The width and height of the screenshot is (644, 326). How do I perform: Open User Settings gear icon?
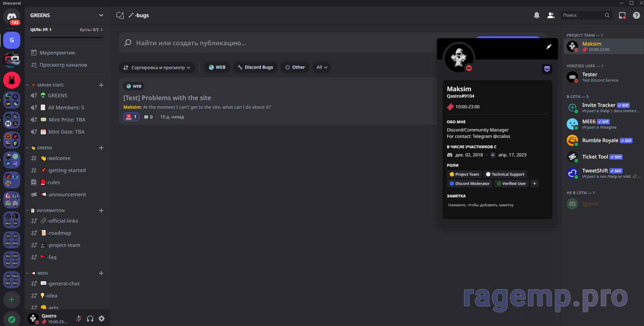pyautogui.click(x=102, y=319)
